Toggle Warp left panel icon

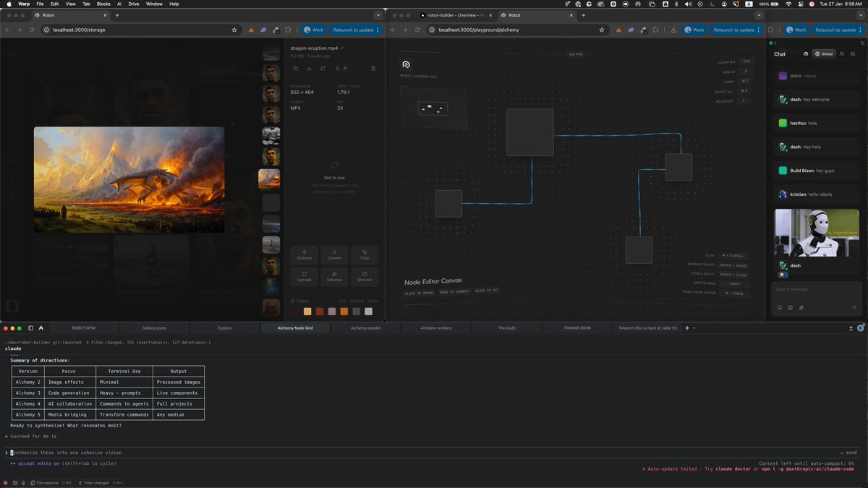click(30, 328)
